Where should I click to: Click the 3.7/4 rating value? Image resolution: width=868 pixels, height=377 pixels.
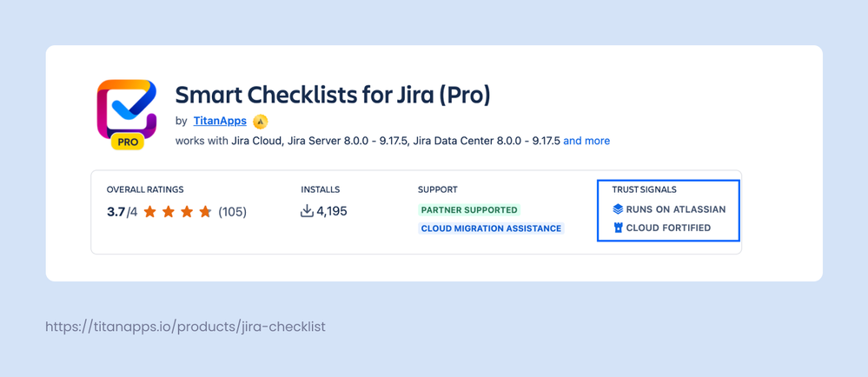point(122,211)
